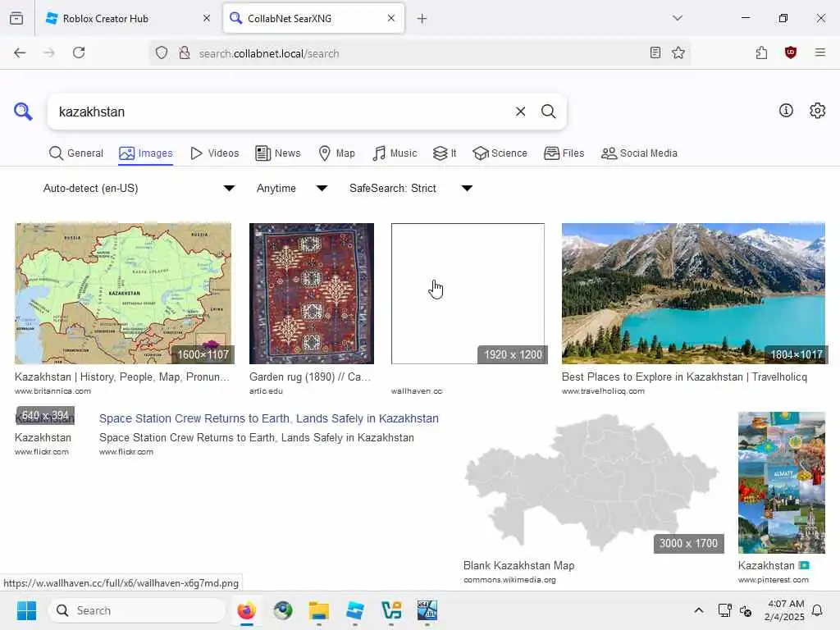840x630 pixels.
Task: Go back to previous page
Action: pos(20,52)
